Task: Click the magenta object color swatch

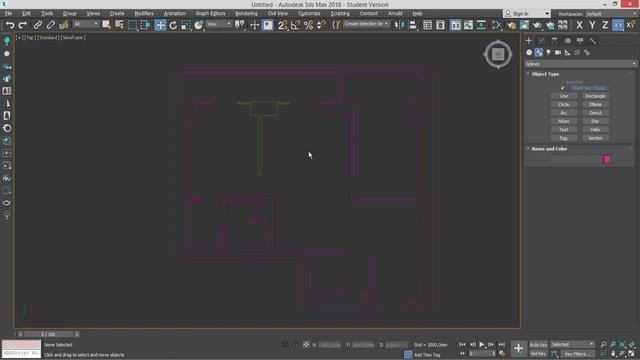Action: pos(607,159)
